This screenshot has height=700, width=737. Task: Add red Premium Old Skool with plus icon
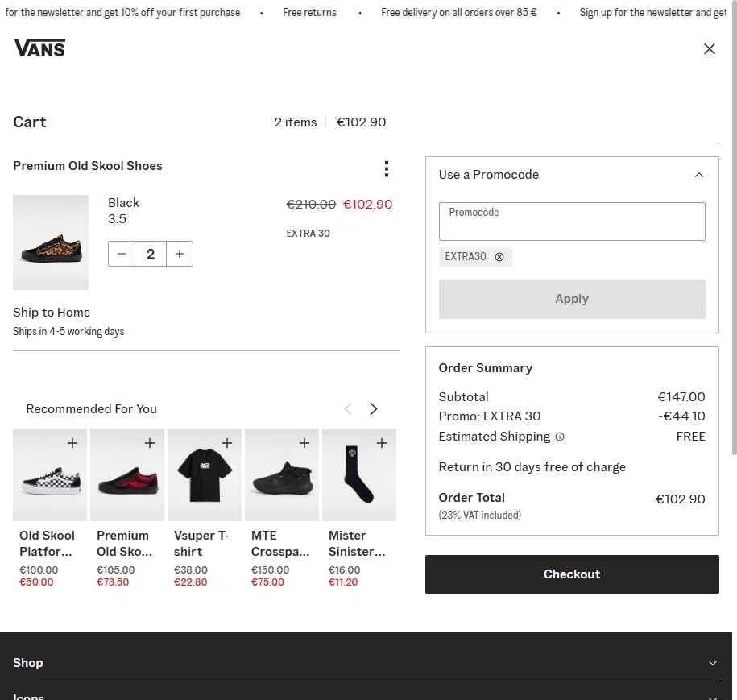[x=150, y=443]
